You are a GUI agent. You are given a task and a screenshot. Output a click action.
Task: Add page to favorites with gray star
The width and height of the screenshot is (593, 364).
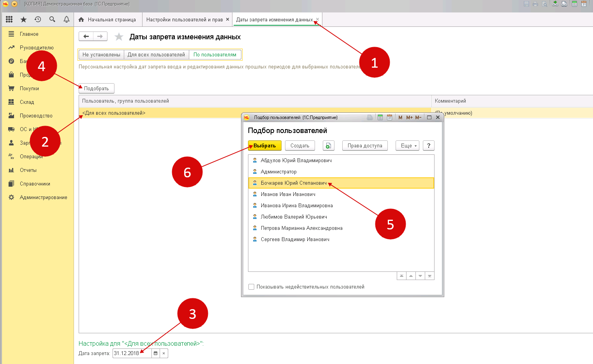[119, 37]
